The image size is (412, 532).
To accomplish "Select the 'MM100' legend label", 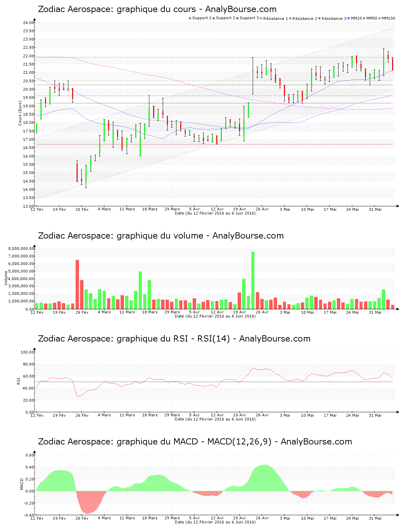I will click(x=388, y=18).
